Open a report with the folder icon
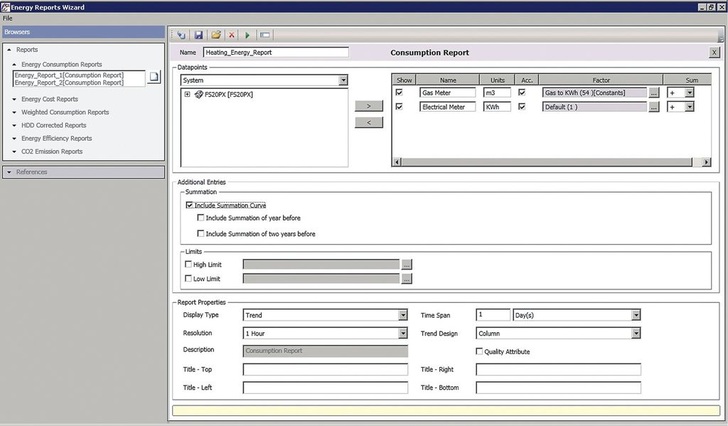 pyautogui.click(x=216, y=35)
